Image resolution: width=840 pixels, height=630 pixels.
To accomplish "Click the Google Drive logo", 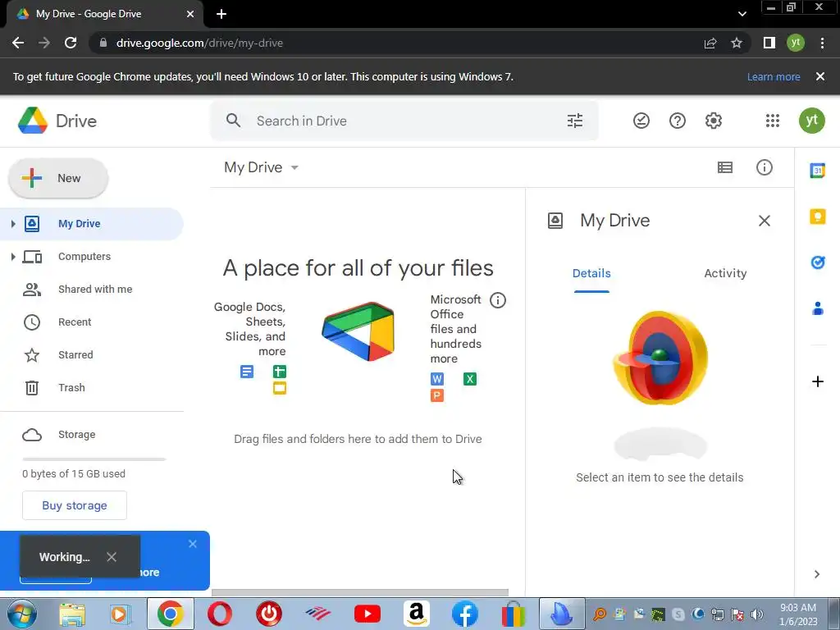I will (x=33, y=121).
